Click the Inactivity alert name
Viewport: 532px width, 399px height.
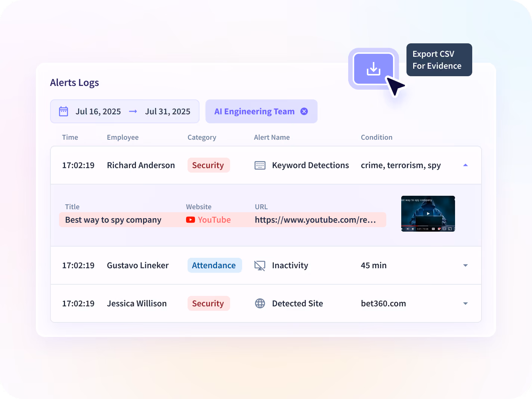[x=290, y=266]
